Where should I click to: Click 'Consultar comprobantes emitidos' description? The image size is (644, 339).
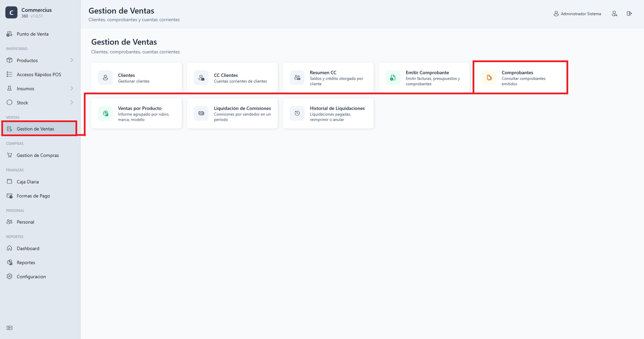coord(523,81)
